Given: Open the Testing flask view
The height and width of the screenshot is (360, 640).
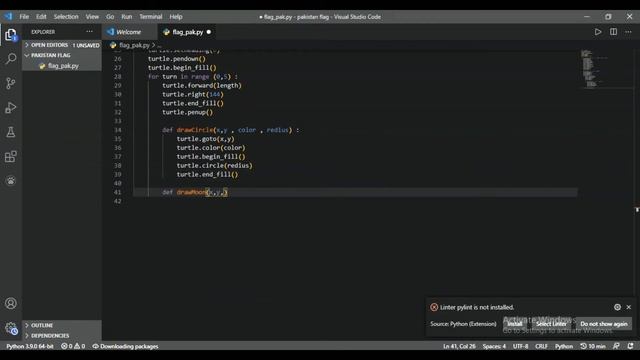Looking at the screenshot, I should click(11, 132).
